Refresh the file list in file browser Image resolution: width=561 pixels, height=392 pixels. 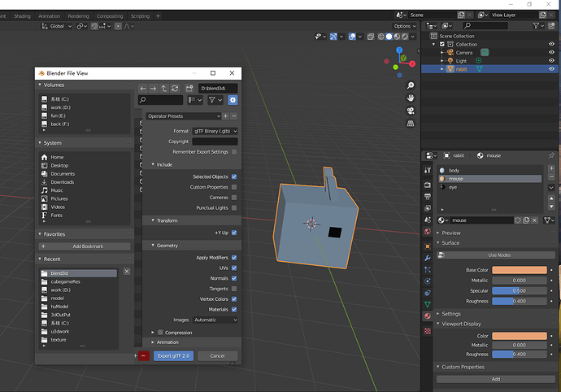point(175,88)
